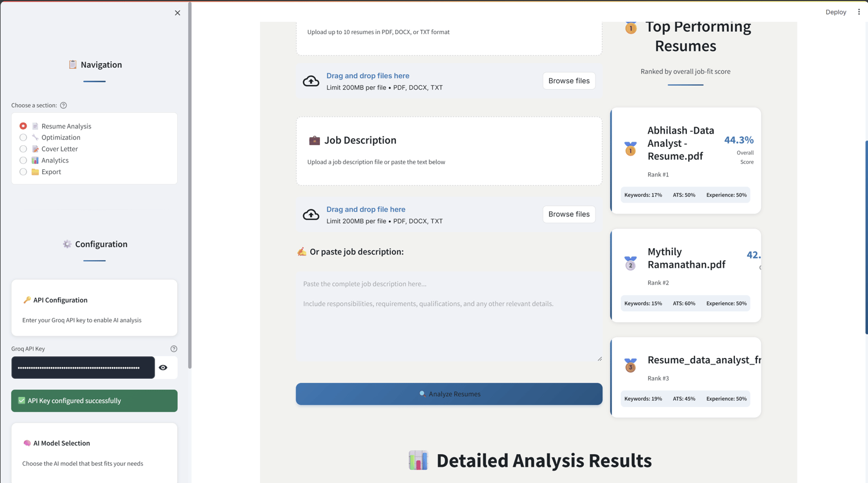
Task: Click the clipboard icon beside Navigation heading
Action: click(x=72, y=65)
